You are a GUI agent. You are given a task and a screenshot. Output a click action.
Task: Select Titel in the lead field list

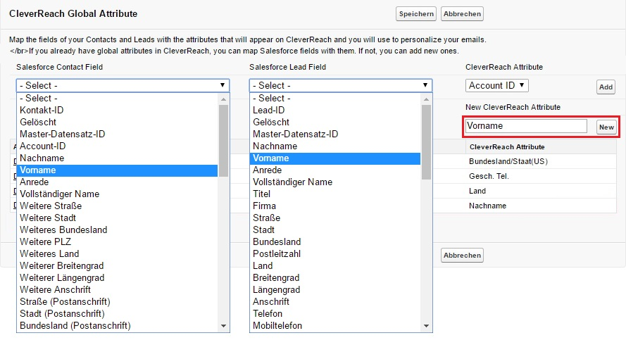(x=335, y=194)
